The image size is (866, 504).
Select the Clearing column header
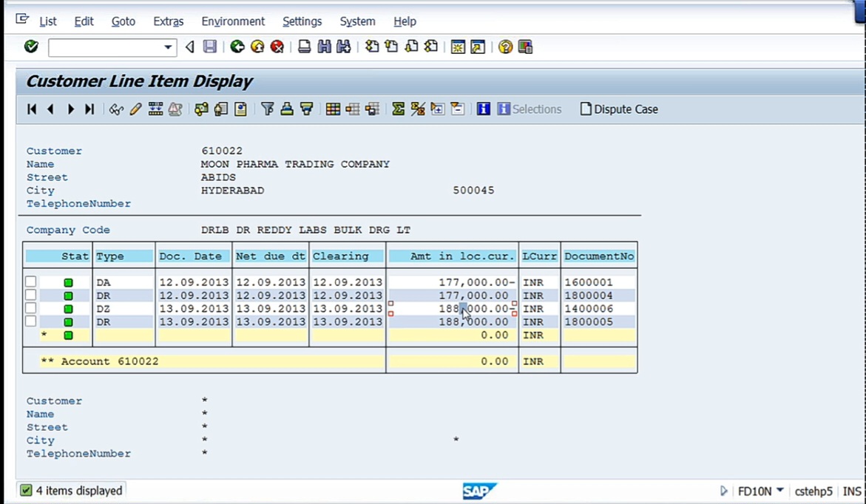(x=348, y=256)
